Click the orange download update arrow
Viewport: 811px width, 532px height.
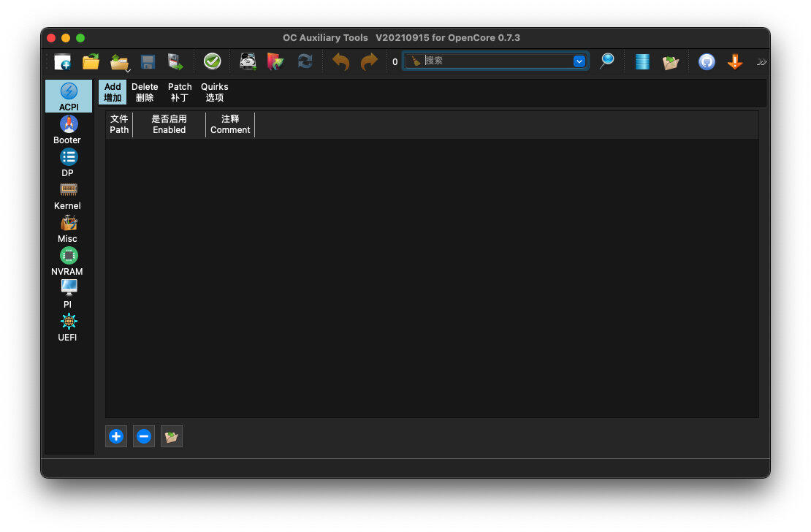click(735, 61)
